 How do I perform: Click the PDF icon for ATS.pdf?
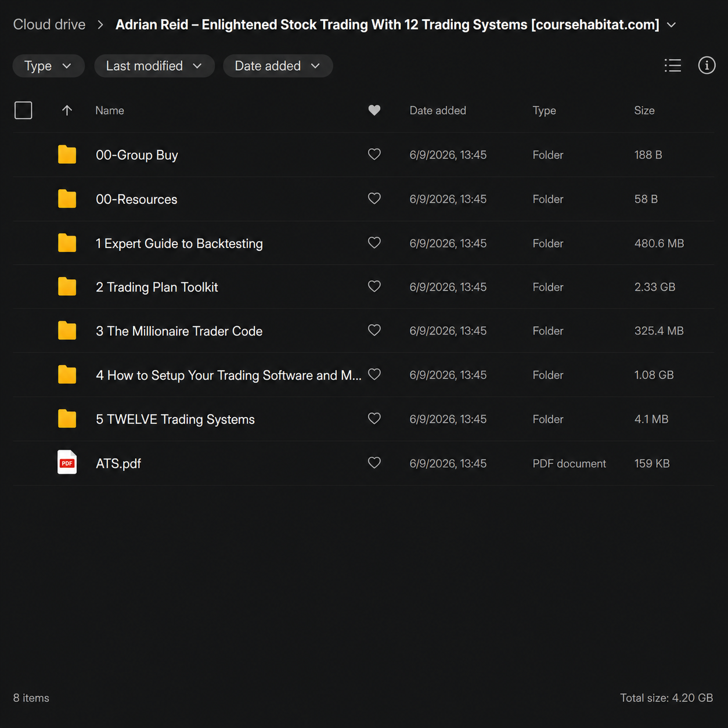point(67,463)
